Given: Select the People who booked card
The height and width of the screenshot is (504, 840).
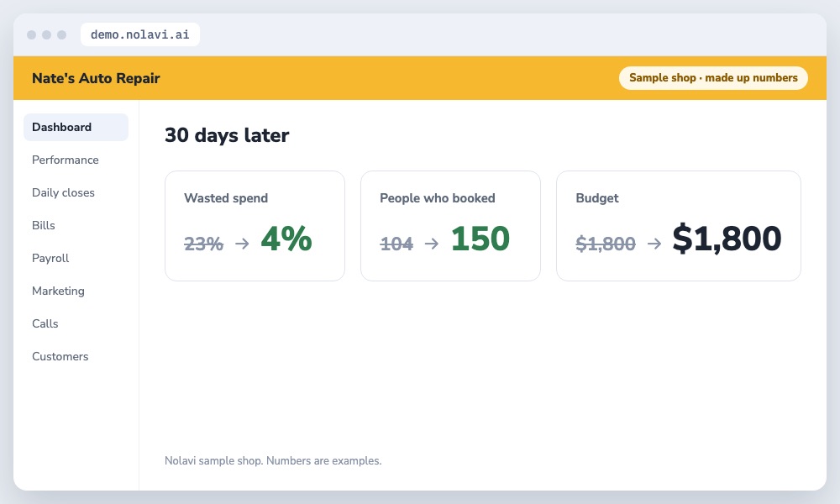Looking at the screenshot, I should coord(450,226).
